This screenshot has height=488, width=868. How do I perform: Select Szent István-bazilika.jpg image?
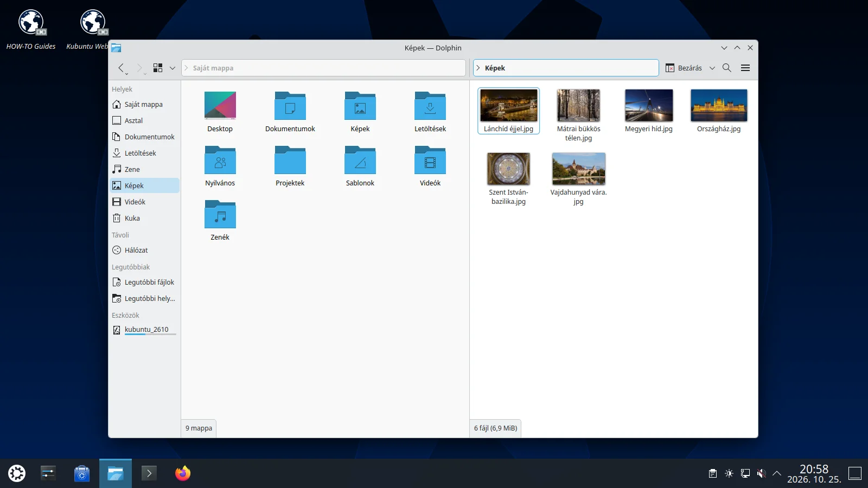coord(509,169)
